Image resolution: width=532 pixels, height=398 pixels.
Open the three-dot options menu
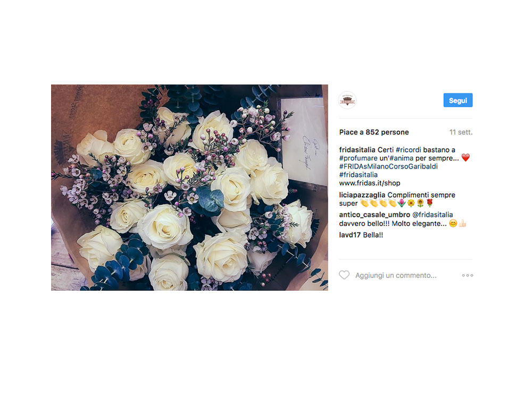[x=467, y=275]
